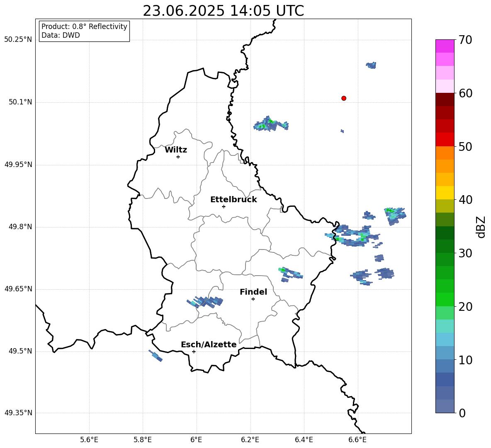Click the 'Esch/Alzette' map label
The height and width of the screenshot is (448, 491).
tap(209, 344)
